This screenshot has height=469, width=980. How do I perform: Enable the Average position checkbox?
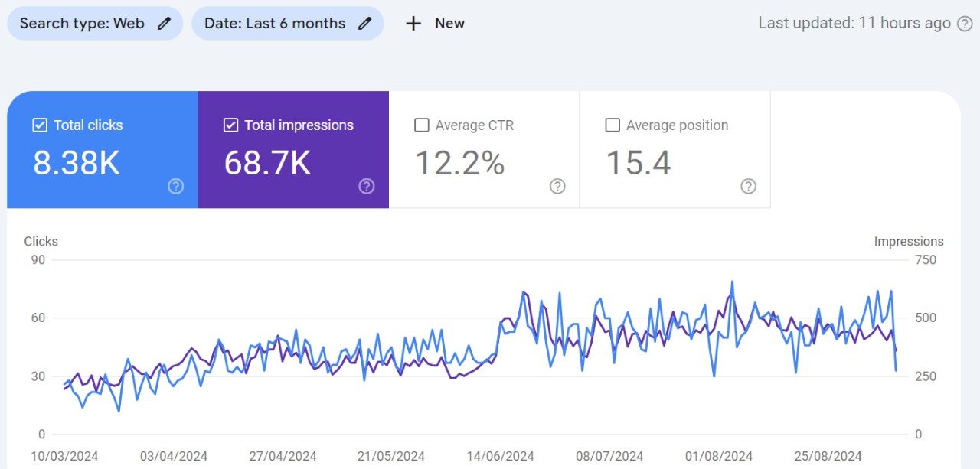(612, 125)
